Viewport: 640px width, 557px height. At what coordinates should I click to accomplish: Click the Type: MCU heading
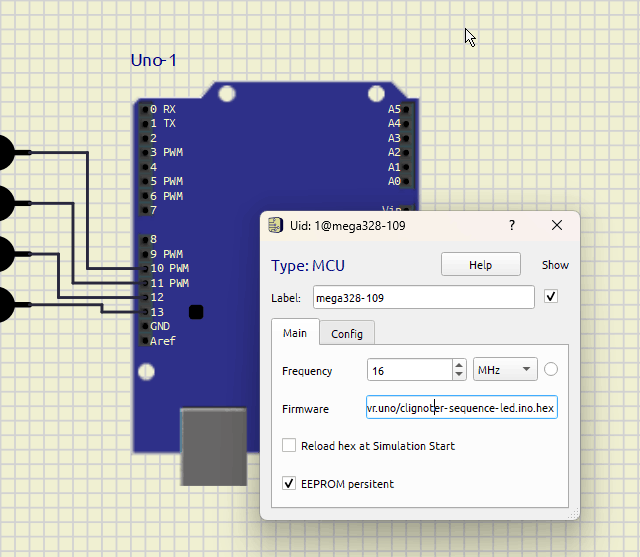pos(308,266)
